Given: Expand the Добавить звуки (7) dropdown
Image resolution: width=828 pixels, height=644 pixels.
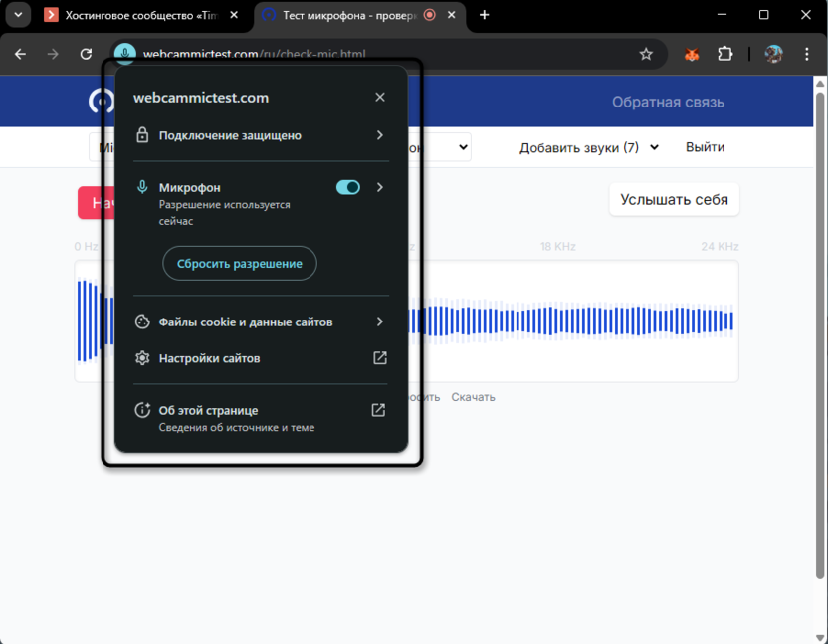Looking at the screenshot, I should [x=589, y=147].
